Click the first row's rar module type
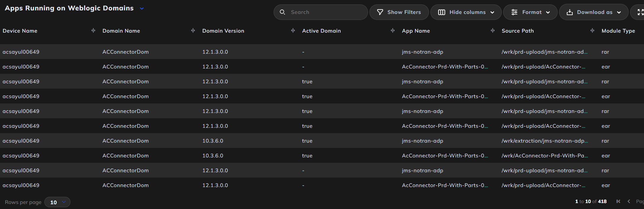Screen dimensions: 644x209 click(605, 52)
